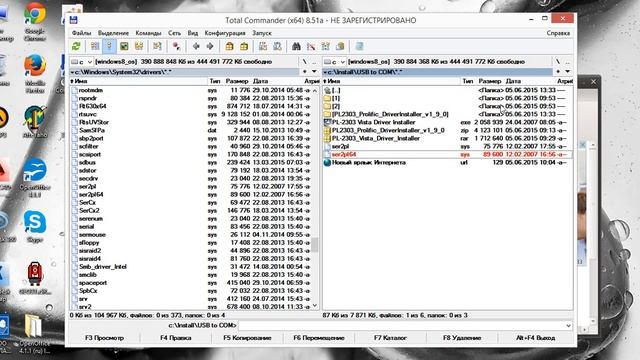Click the red dot toolbar icon
This screenshot has width=640, height=360.
tap(176, 46)
